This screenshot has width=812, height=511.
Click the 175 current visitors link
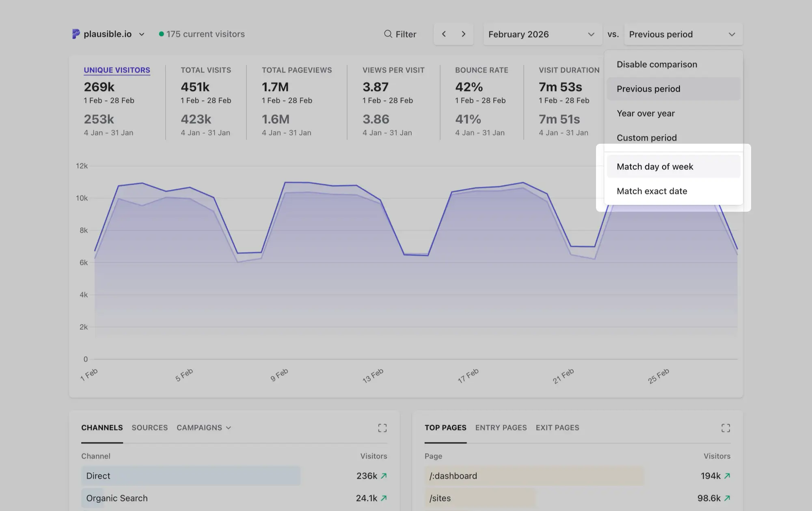tap(205, 34)
